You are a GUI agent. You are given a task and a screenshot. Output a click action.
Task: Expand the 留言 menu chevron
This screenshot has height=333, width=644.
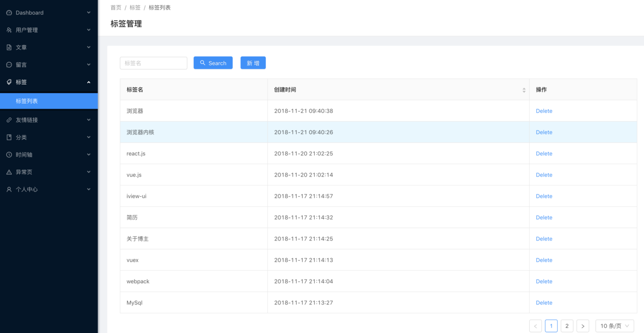[x=88, y=65]
